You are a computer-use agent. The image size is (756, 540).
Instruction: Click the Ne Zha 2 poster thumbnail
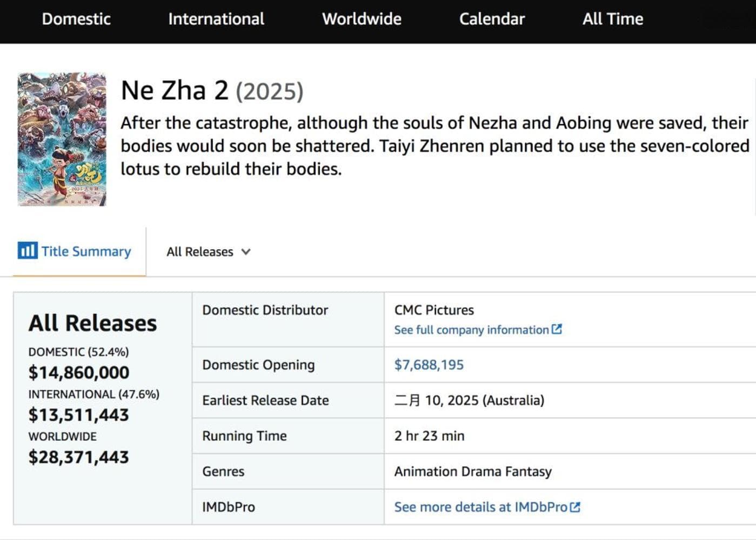point(62,139)
